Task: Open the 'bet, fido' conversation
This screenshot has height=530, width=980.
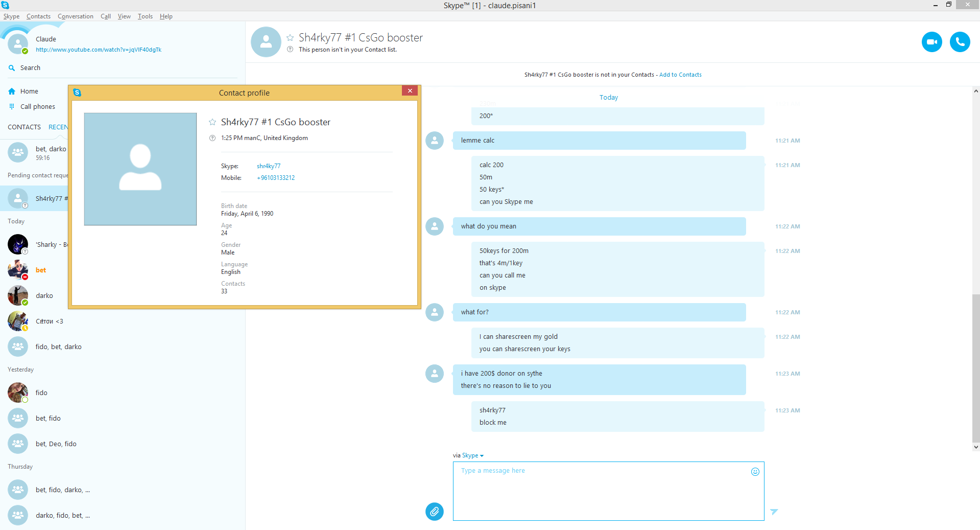Action: click(x=123, y=418)
